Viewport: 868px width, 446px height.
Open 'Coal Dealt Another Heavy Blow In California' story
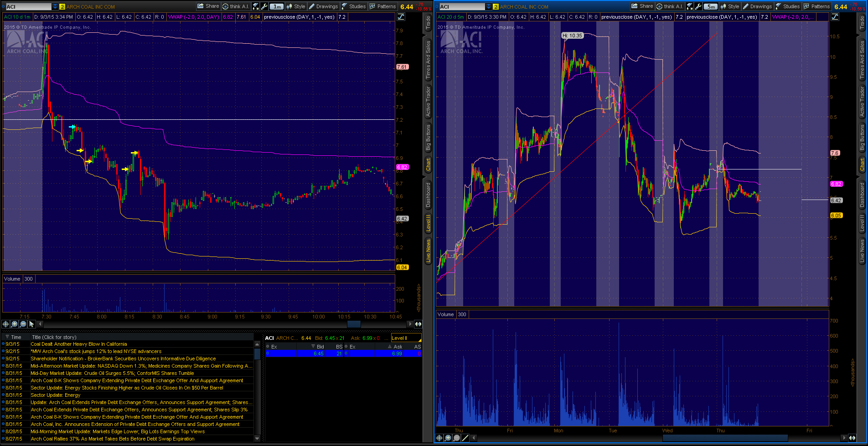pyautogui.click(x=79, y=344)
